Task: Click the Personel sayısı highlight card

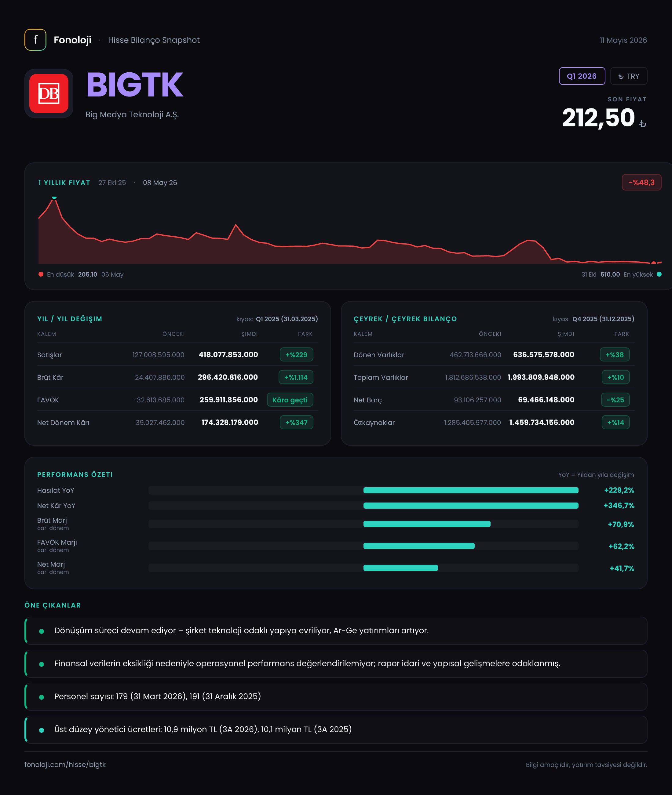Action: [x=336, y=696]
